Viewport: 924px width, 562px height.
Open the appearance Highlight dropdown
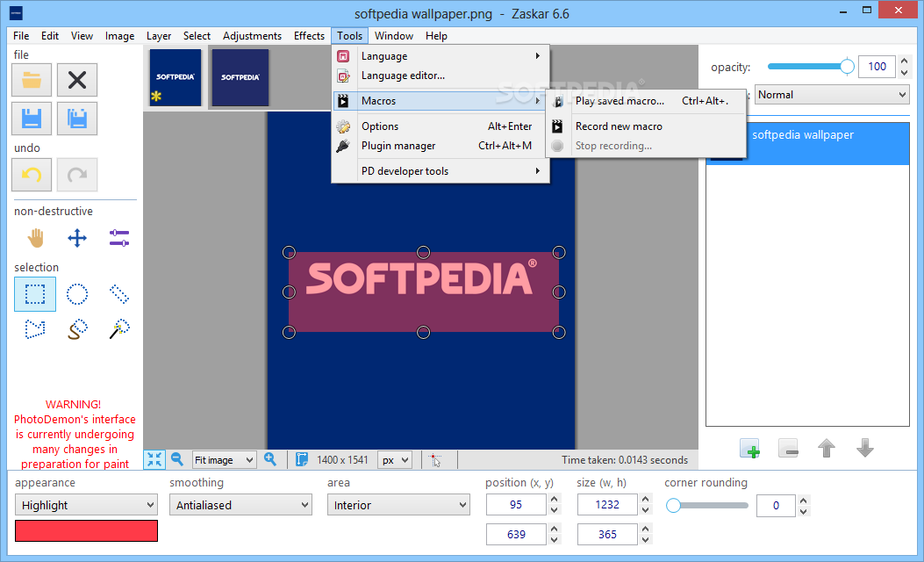click(86, 505)
